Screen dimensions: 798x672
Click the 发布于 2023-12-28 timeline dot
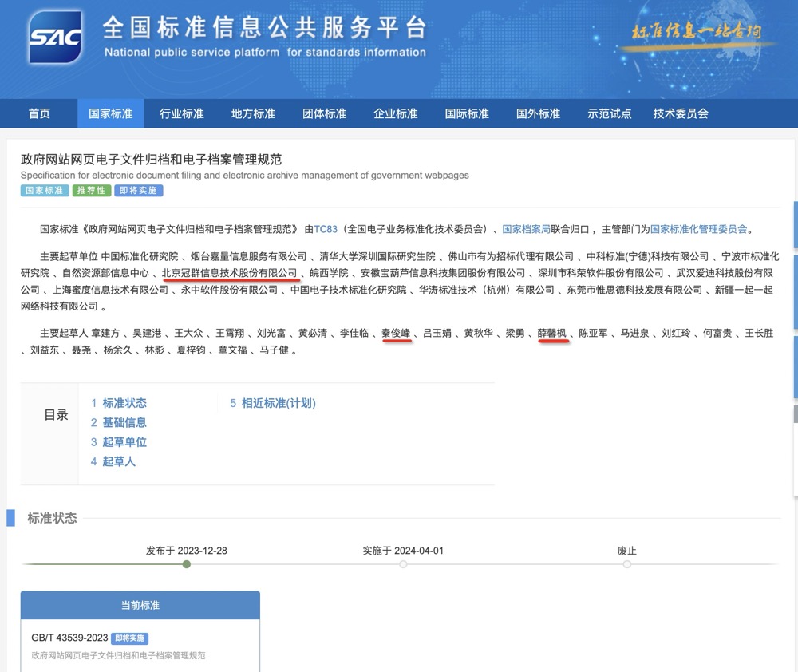(187, 564)
